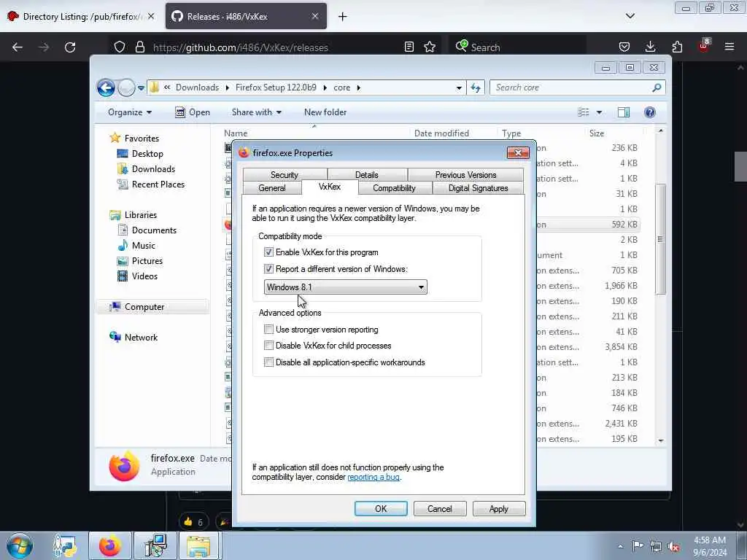747x560 pixels.
Task: Bookmark this page with the star
Action: point(430,47)
